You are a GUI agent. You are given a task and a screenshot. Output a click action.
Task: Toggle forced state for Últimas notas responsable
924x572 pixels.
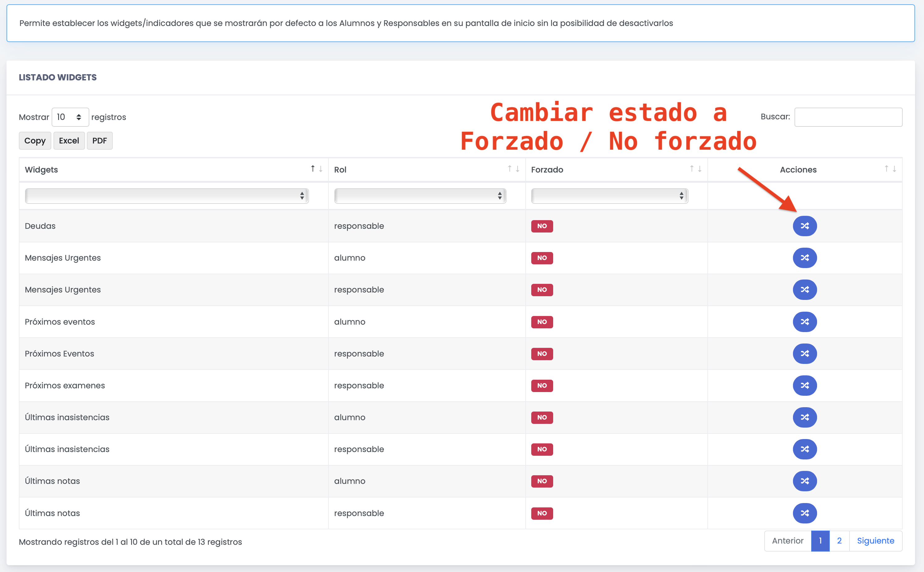pos(804,513)
